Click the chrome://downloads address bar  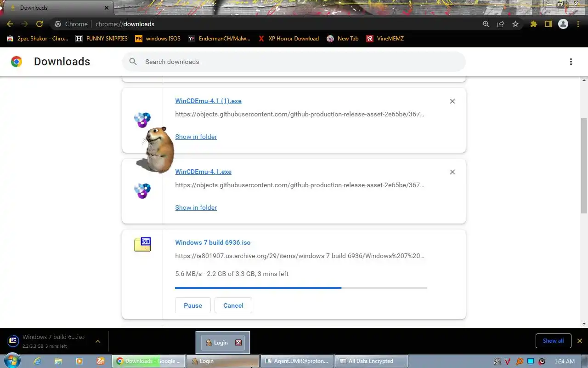tap(264, 24)
